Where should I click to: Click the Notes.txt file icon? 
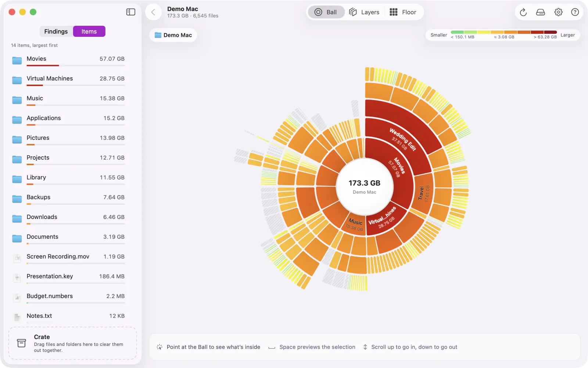pyautogui.click(x=17, y=317)
